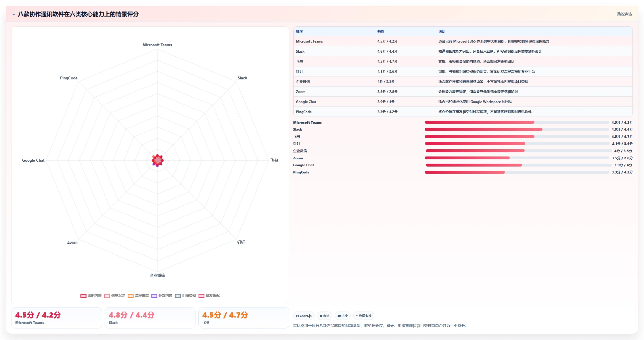
Task: Click the footnote starting 雷达图用于区分八款产品
Action: (x=381, y=326)
